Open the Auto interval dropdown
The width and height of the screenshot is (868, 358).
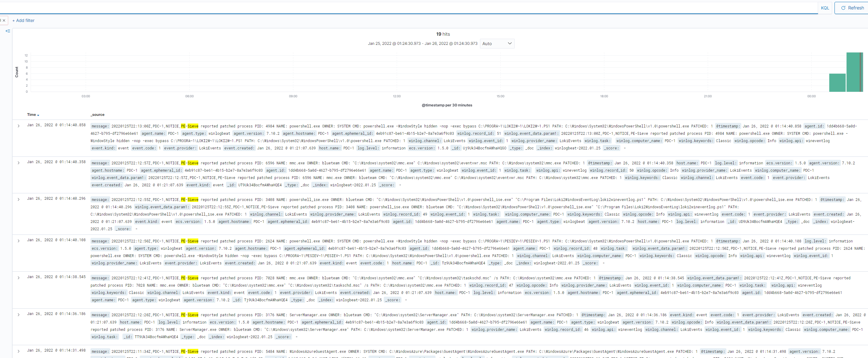[497, 44]
